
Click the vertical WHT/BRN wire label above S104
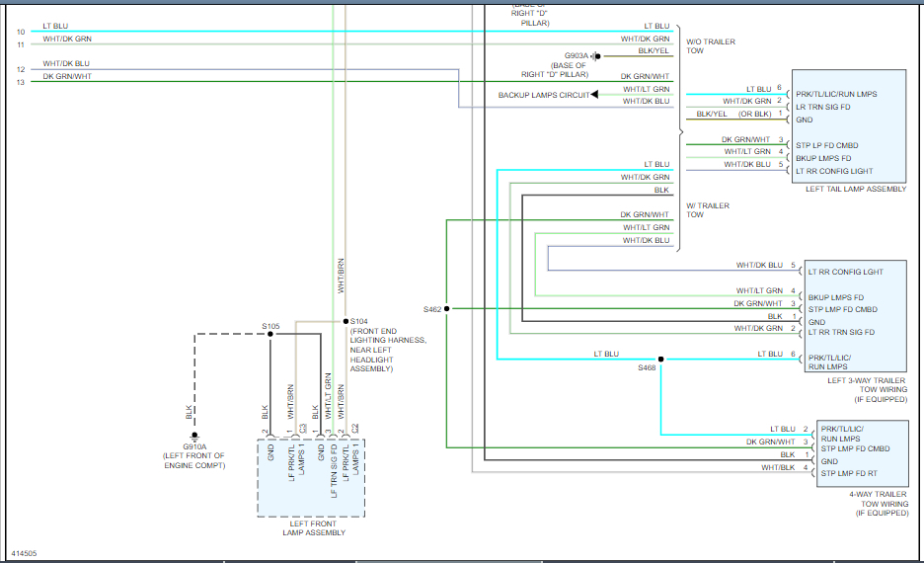[x=341, y=276]
